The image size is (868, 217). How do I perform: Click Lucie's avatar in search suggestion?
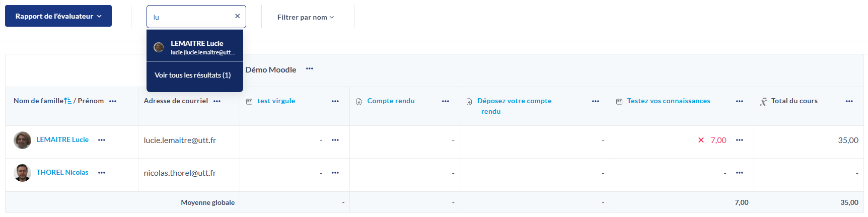pos(159,47)
